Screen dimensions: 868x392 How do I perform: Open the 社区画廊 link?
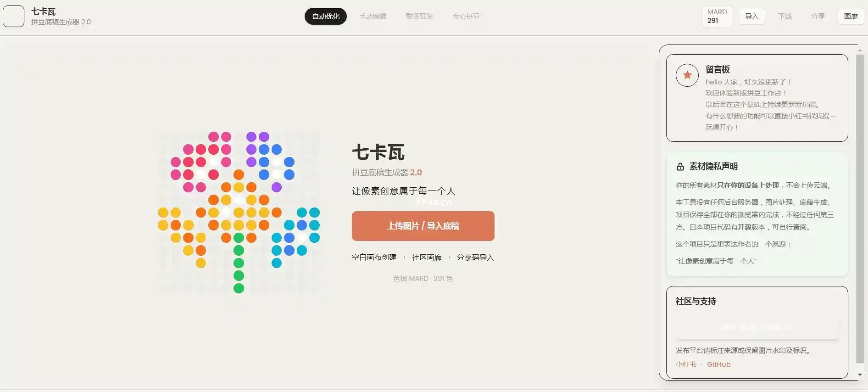[x=426, y=258]
